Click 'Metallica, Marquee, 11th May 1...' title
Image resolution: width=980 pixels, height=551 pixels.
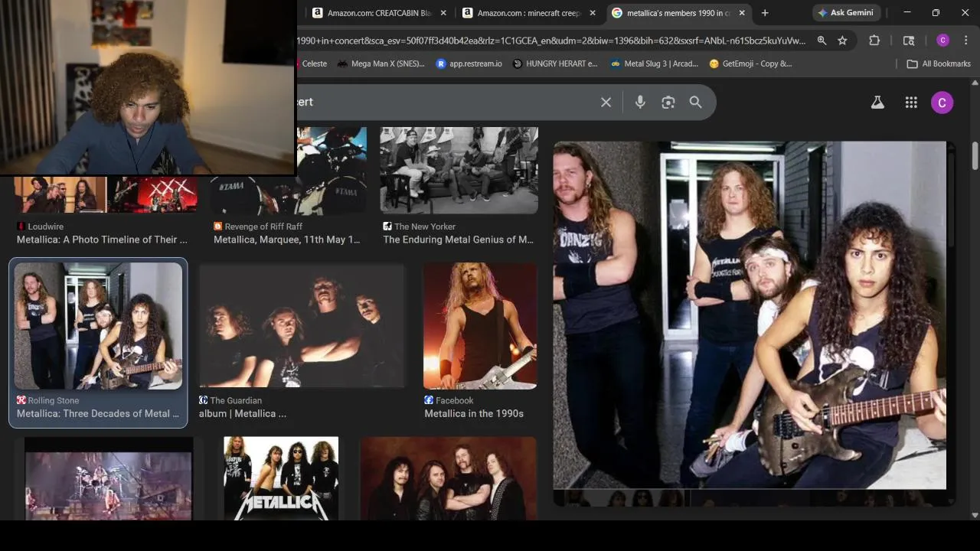pos(286,240)
